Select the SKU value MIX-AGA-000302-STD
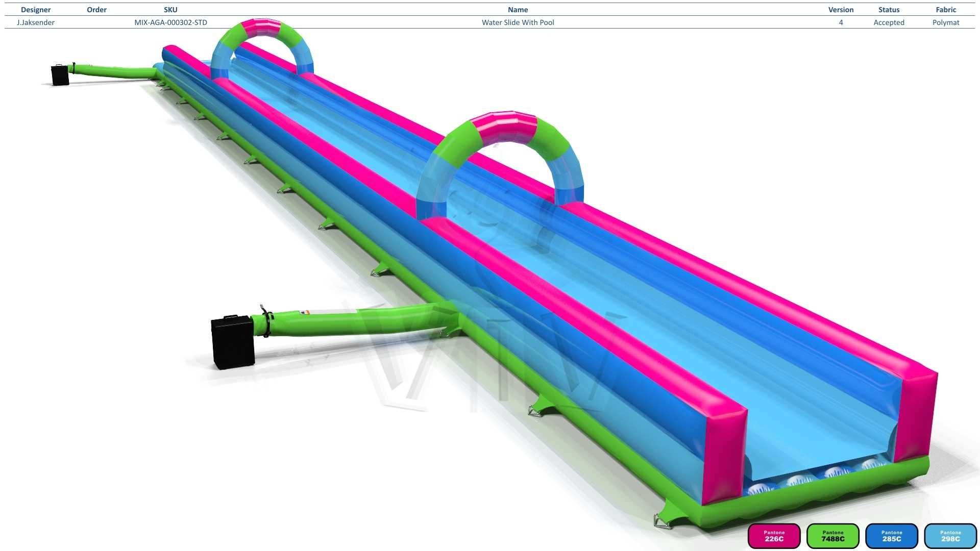The width and height of the screenshot is (980, 551). tap(170, 22)
